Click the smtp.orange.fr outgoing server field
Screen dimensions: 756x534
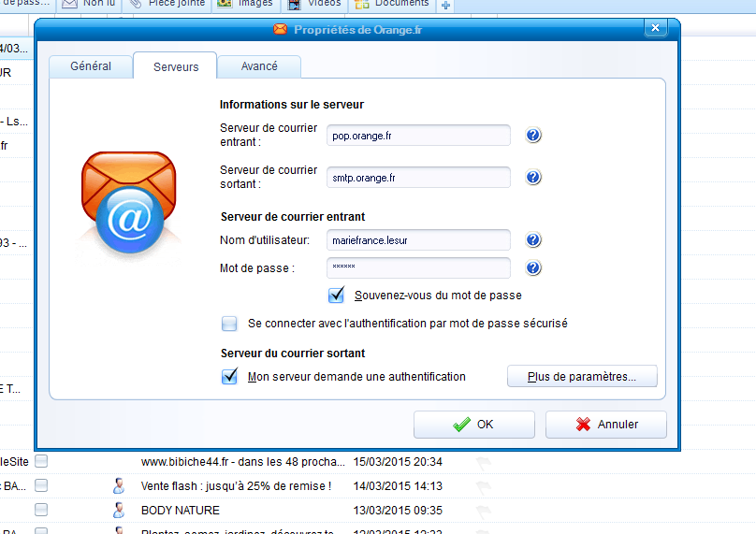click(418, 178)
